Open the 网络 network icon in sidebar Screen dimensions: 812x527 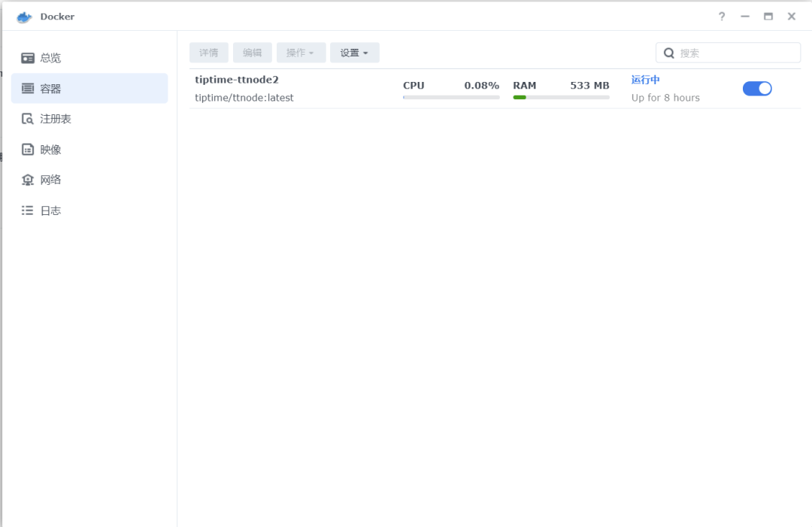[28, 180]
